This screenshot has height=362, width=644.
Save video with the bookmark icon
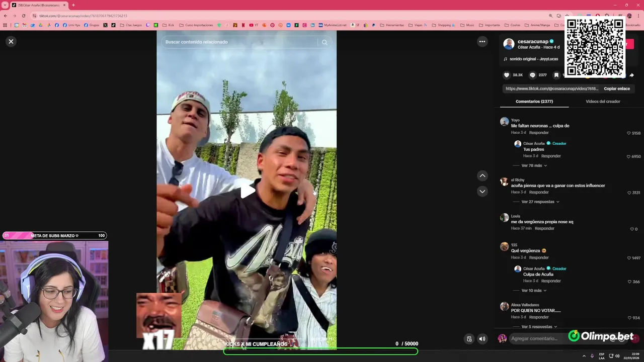pyautogui.click(x=556, y=75)
